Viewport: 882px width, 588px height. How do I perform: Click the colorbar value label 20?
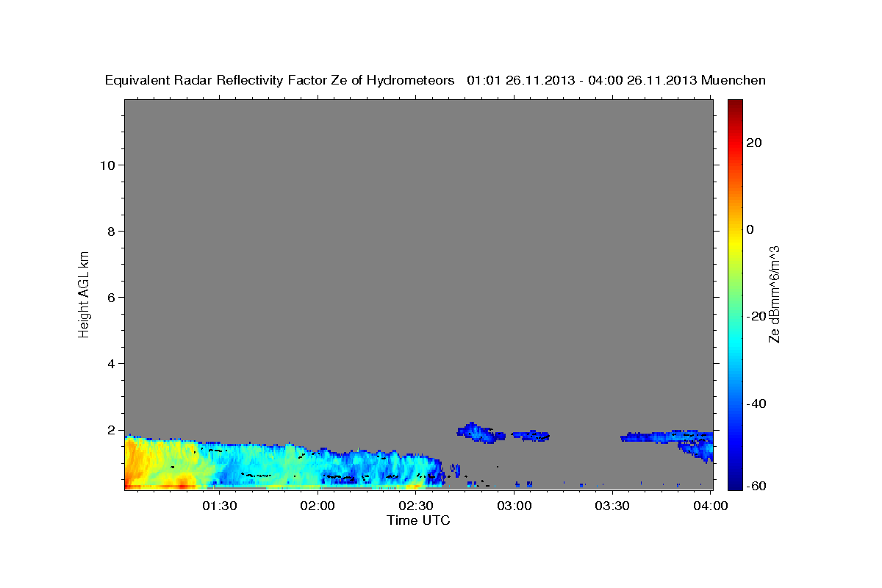click(x=753, y=143)
